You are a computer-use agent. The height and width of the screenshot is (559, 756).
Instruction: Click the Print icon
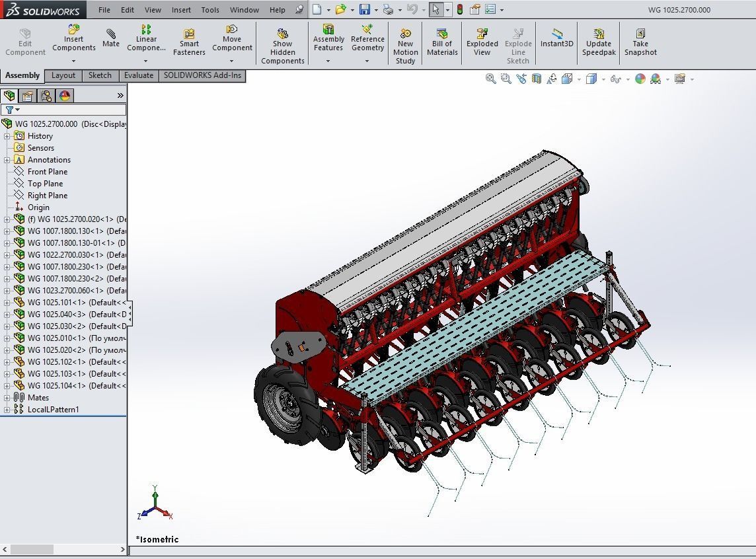tap(388, 10)
